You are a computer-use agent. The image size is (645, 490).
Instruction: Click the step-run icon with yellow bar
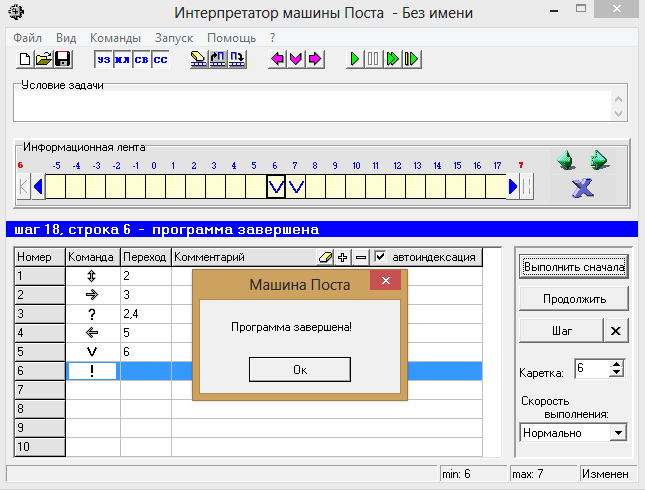tap(412, 59)
